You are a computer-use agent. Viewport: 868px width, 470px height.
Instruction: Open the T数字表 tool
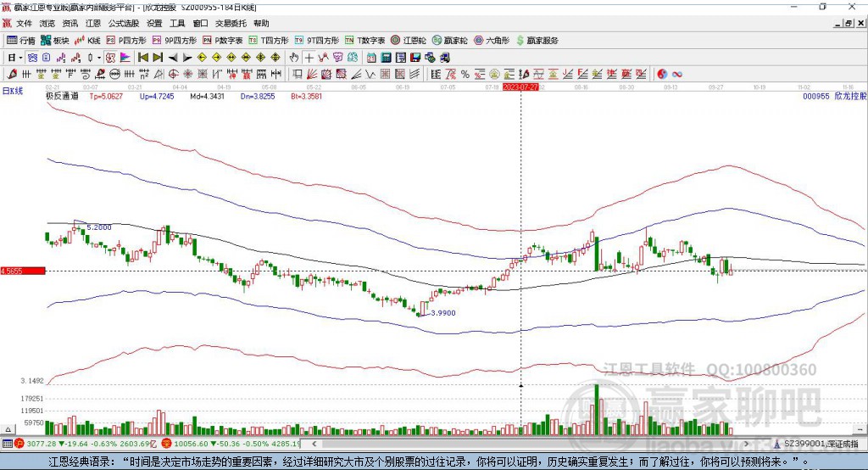[364, 41]
